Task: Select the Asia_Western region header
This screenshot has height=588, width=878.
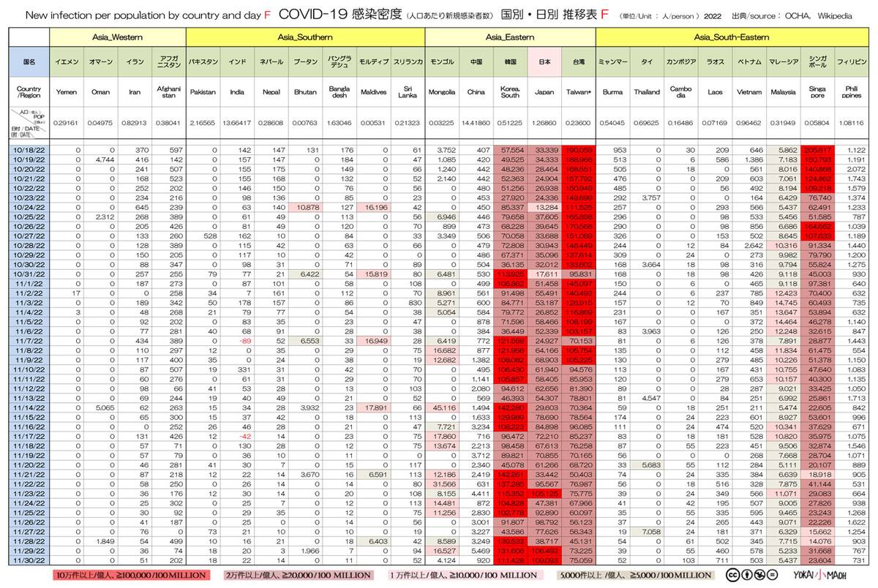Action: click(x=117, y=37)
